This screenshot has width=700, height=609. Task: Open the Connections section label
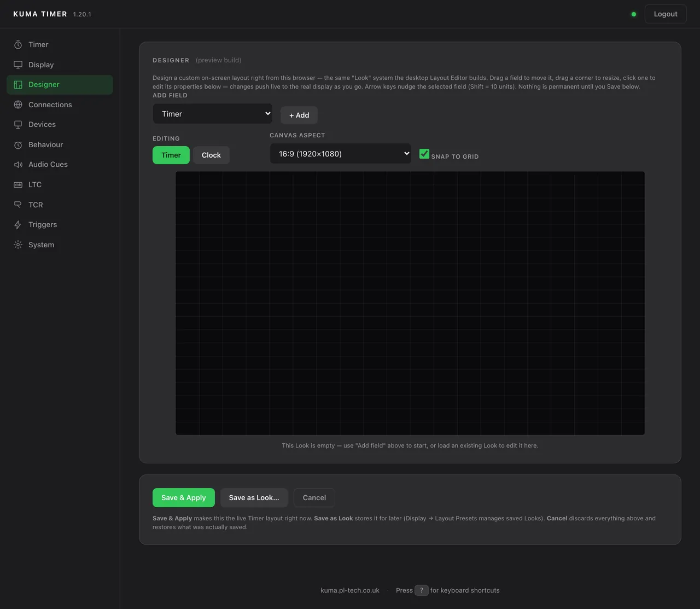pyautogui.click(x=50, y=105)
